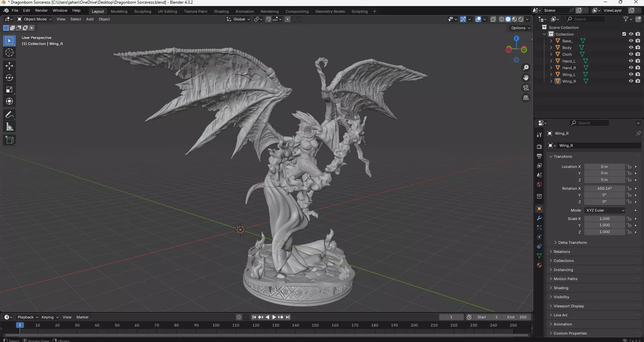
Task: Toggle Wing_R eye visibility
Action: [x=631, y=81]
